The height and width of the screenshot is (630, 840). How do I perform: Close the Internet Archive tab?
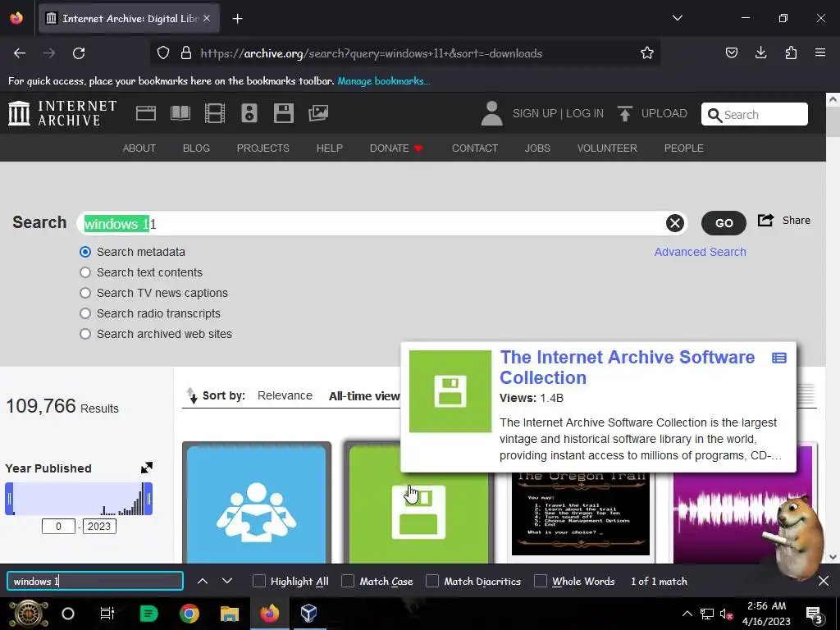click(207, 18)
